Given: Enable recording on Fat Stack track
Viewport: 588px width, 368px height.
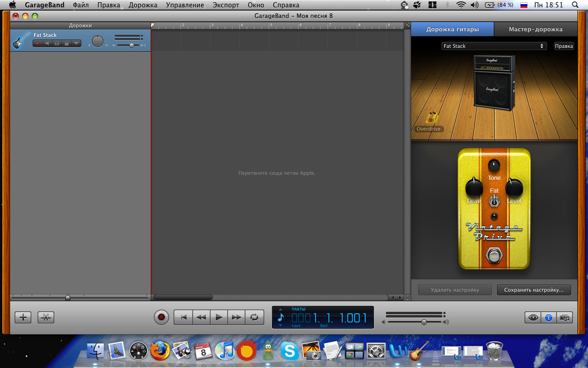Looking at the screenshot, I should coord(37,43).
